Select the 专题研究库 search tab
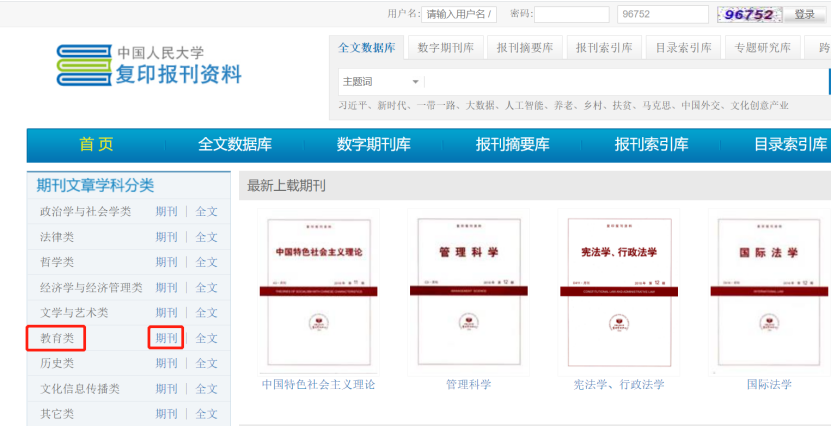 [x=763, y=48]
